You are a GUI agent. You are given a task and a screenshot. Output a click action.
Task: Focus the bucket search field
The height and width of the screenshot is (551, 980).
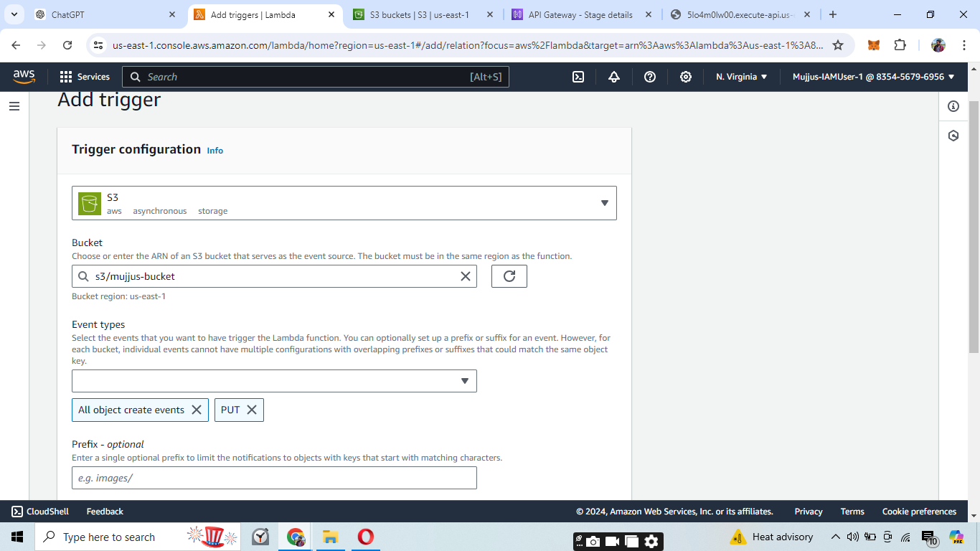coord(274,276)
